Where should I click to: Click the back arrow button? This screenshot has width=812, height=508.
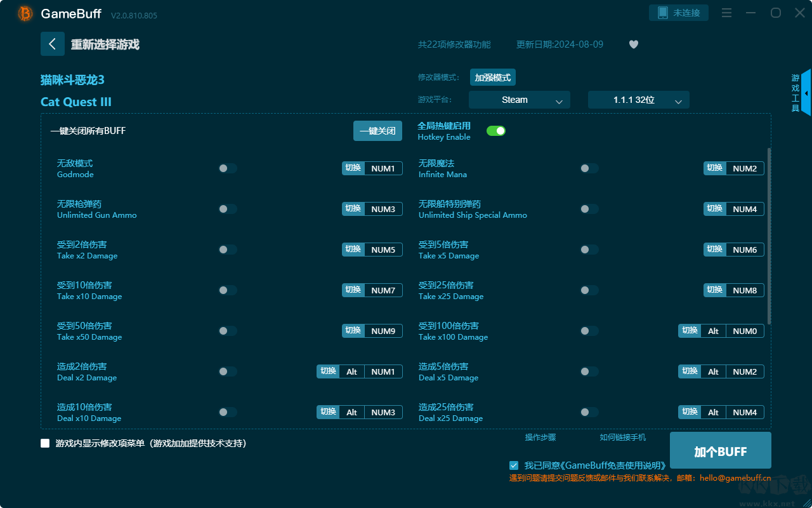coord(53,44)
